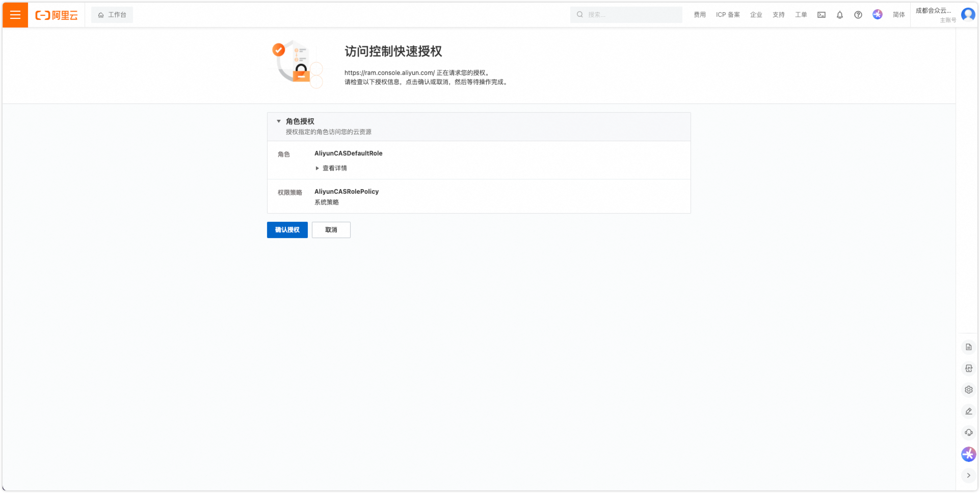Click the help question mark icon

click(858, 15)
